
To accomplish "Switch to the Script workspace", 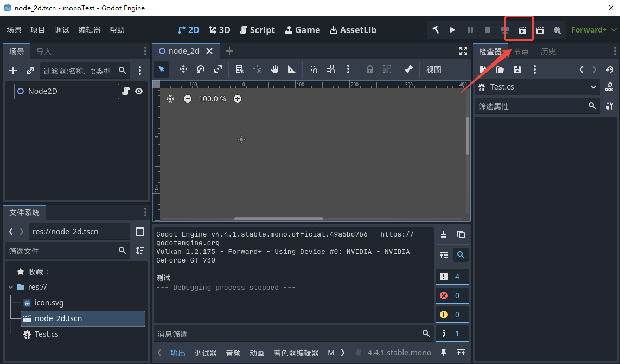I will click(258, 30).
